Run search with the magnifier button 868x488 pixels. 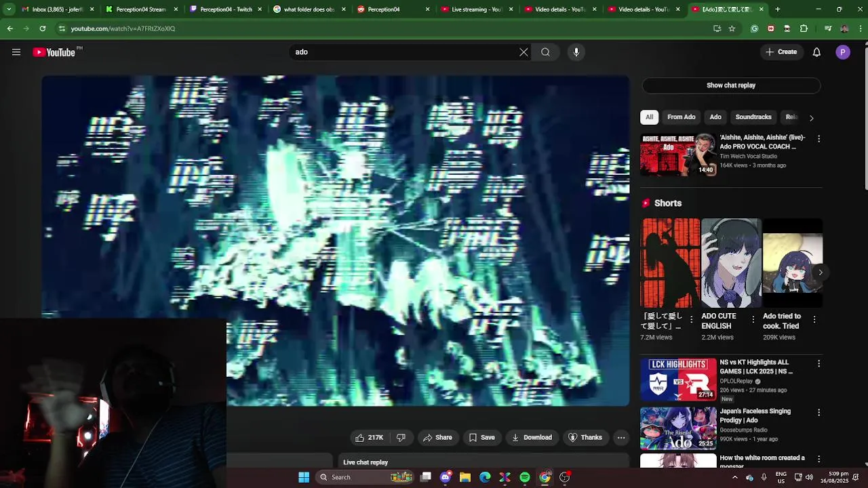pos(545,52)
